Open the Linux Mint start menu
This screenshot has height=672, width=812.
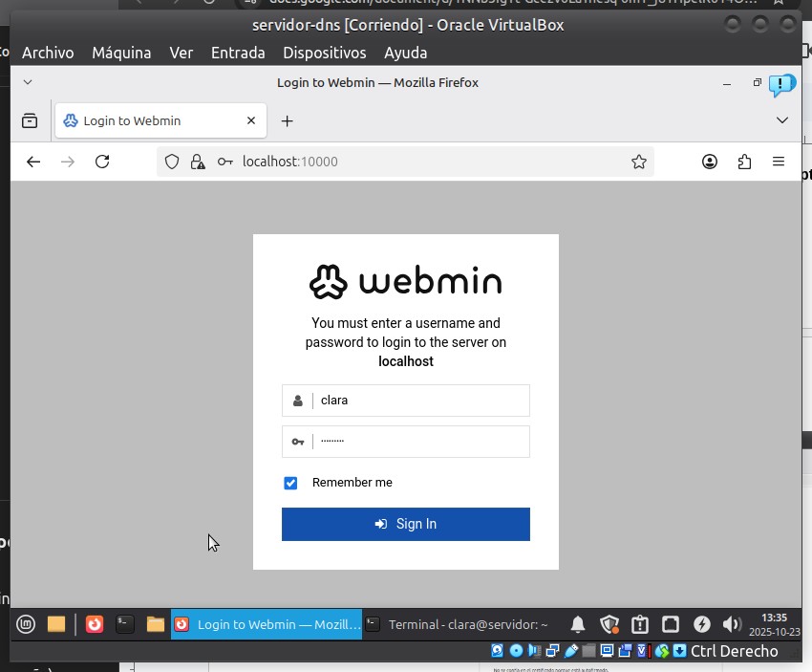point(26,624)
